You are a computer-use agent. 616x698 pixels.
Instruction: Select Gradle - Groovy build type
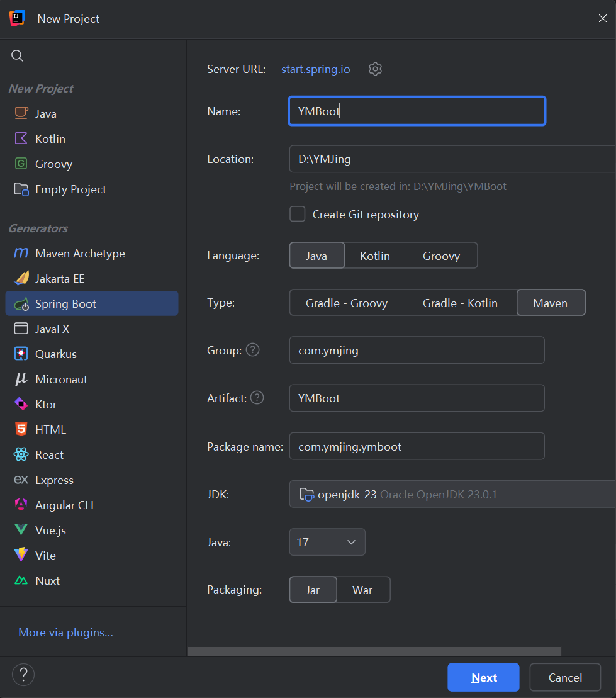(347, 303)
